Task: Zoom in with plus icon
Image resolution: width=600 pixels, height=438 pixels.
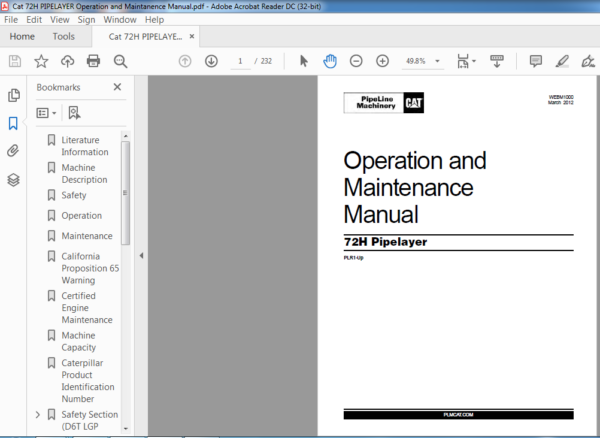Action: coord(382,61)
